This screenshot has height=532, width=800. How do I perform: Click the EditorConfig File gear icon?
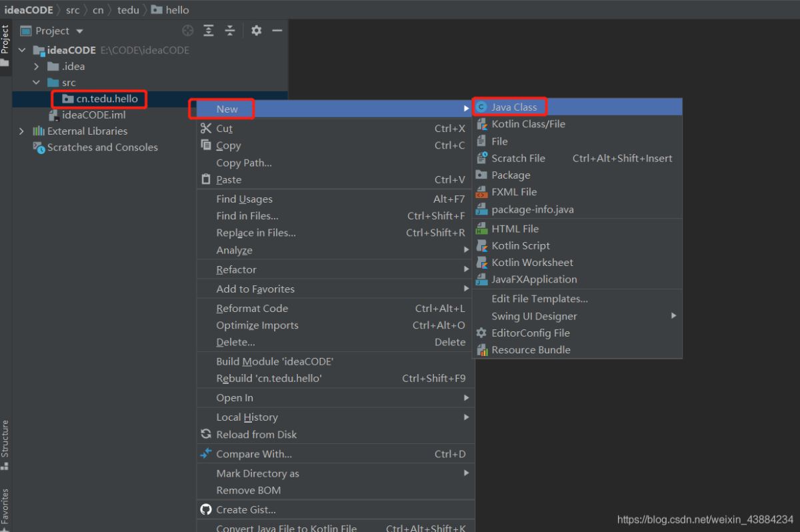point(481,333)
